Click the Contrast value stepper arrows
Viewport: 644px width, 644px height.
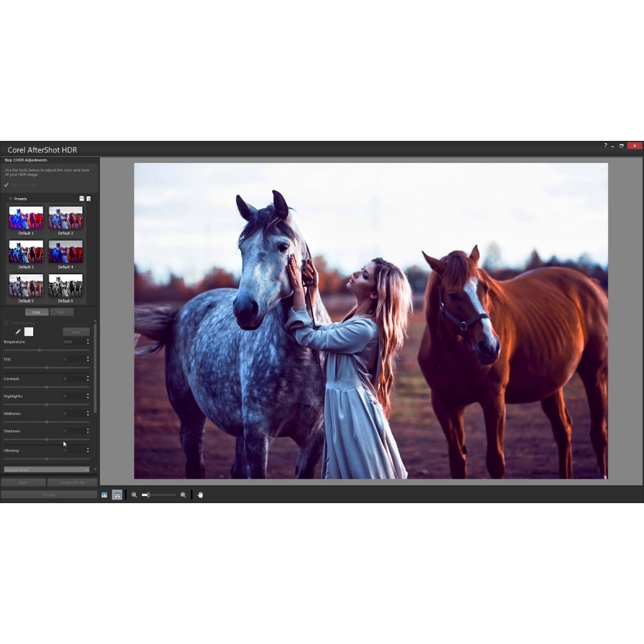point(88,378)
